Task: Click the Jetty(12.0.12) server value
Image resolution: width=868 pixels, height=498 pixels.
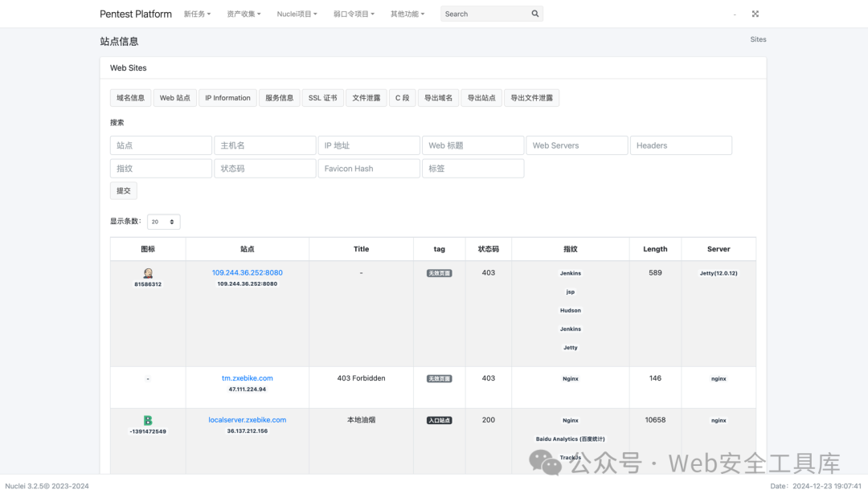Action: pyautogui.click(x=719, y=273)
